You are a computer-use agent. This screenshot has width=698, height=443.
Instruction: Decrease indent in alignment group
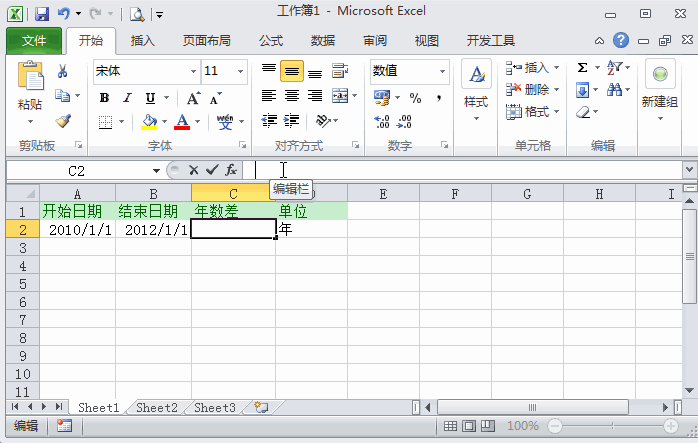[x=269, y=120]
